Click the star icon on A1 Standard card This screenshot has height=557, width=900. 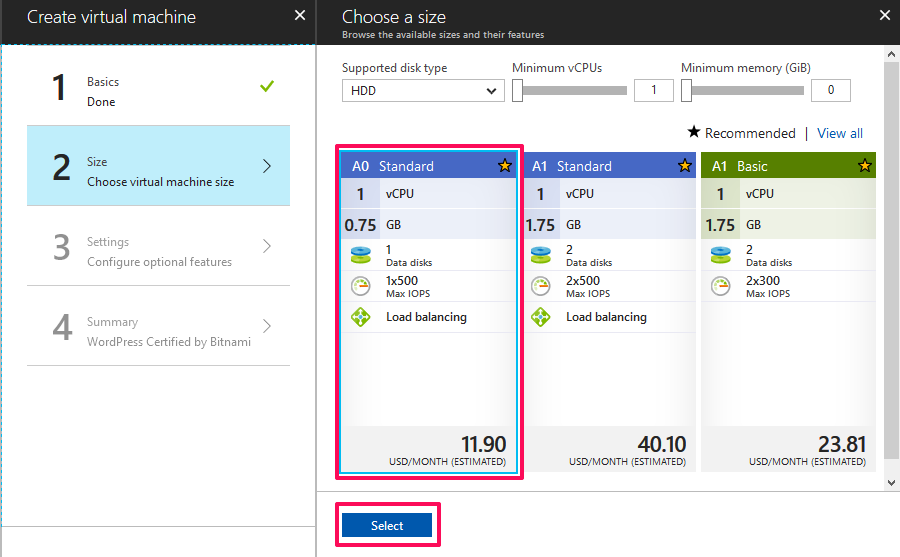click(684, 166)
